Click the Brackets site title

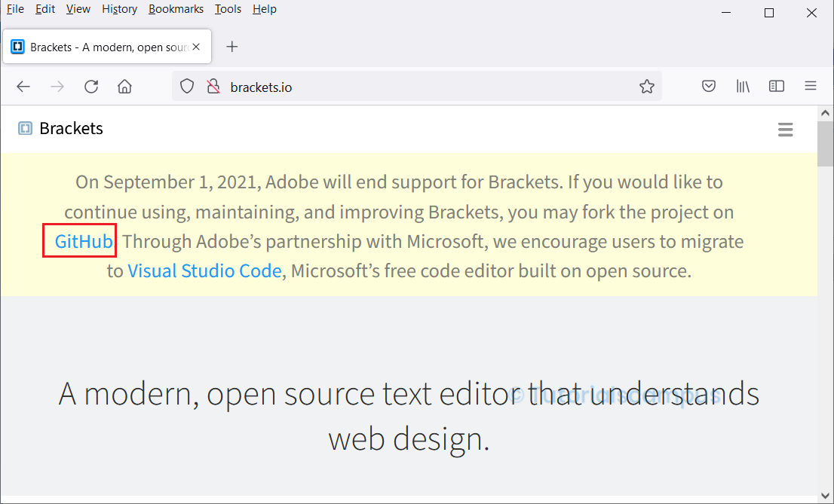click(x=72, y=128)
